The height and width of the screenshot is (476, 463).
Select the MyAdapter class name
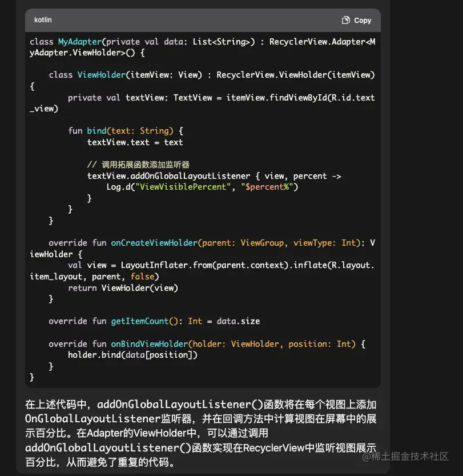pyautogui.click(x=79, y=41)
